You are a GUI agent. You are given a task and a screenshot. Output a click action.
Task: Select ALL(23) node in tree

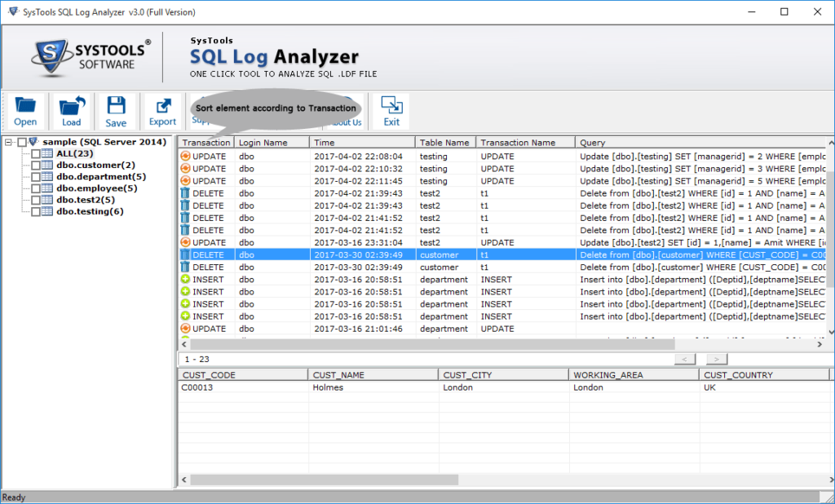pyautogui.click(x=74, y=153)
